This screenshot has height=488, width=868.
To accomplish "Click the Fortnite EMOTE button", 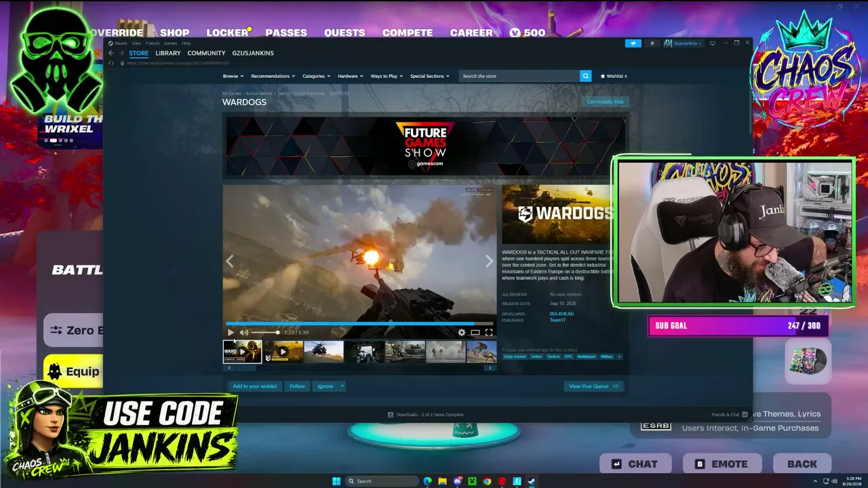I will 722,464.
